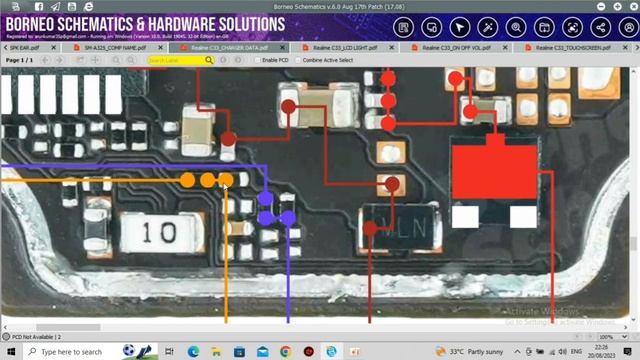The image size is (640, 360).
Task: Click the vertical scrollbar thumb
Action: pyautogui.click(x=633, y=244)
